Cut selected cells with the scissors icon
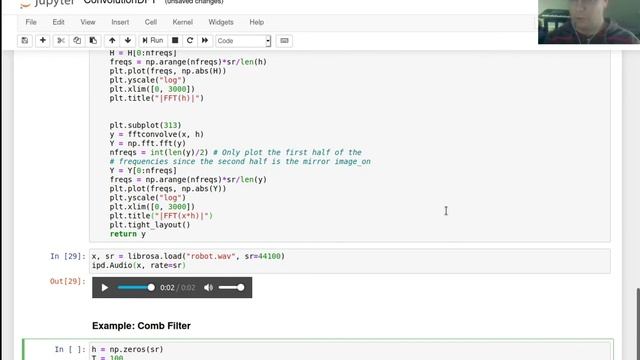The width and height of the screenshot is (640, 360). [x=61, y=41]
